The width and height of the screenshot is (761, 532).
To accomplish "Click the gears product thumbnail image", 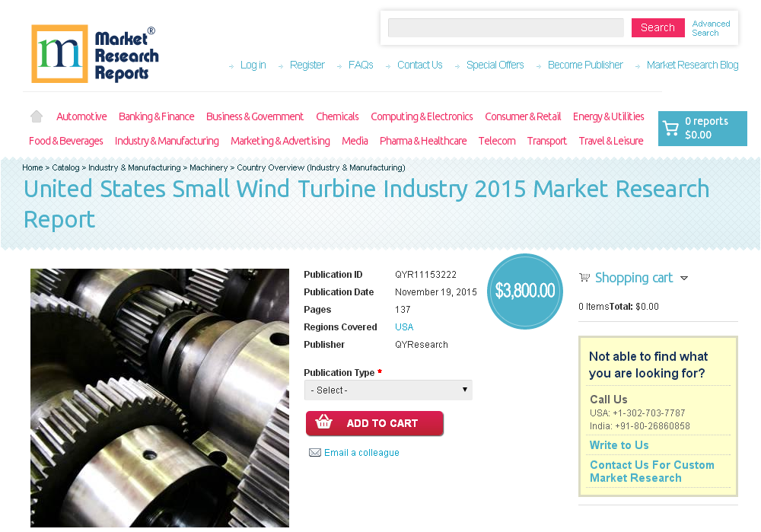I will 160,398.
